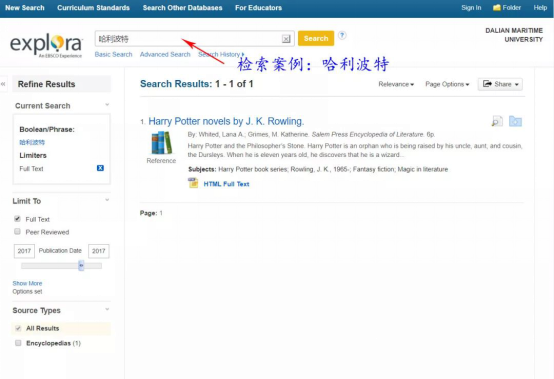Click the 'Reference' label under thumbnail
The height and width of the screenshot is (379, 554).
pyautogui.click(x=161, y=161)
